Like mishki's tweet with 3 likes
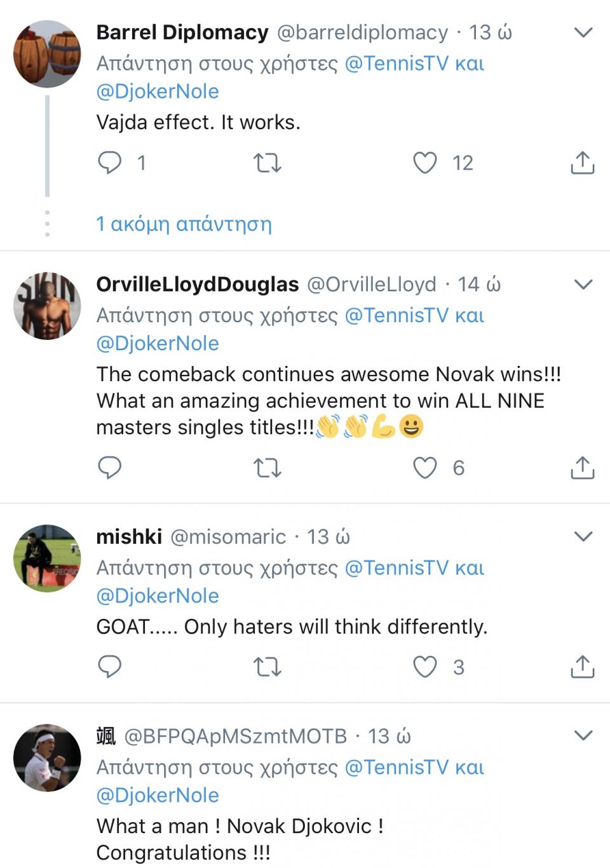 click(x=425, y=667)
